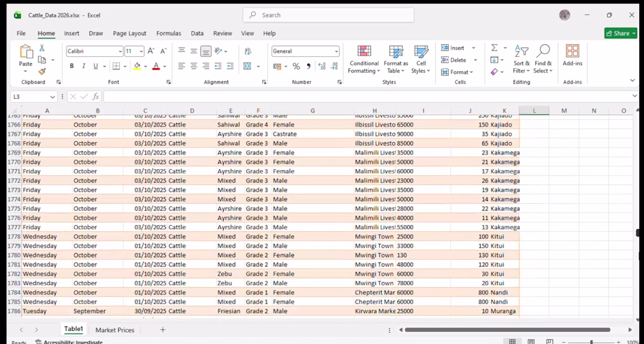This screenshot has width=644, height=344.
Task: Toggle Italic formatting
Action: click(84, 66)
